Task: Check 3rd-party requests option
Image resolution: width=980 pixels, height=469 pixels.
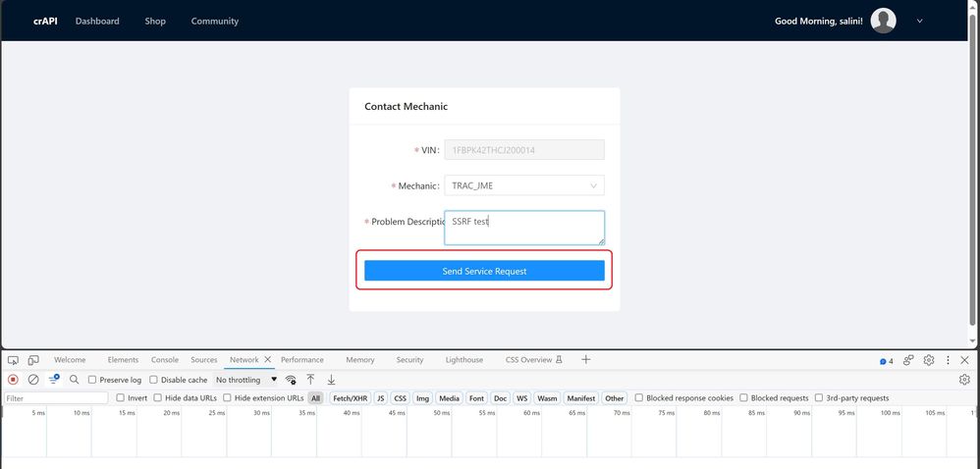Action: [819, 397]
